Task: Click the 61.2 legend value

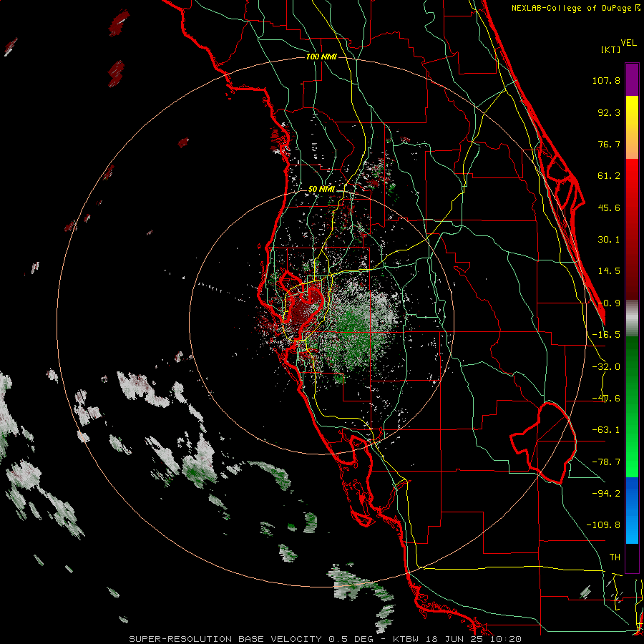Action: [609, 176]
